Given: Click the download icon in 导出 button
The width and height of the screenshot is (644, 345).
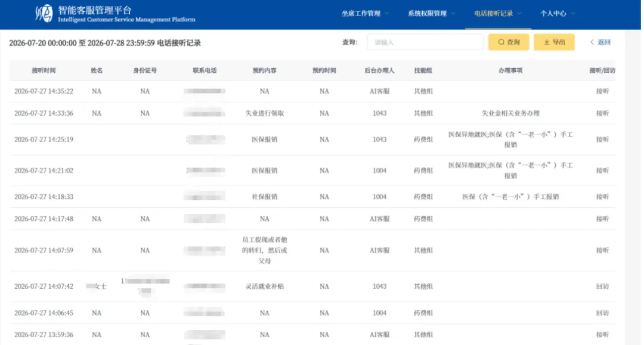Looking at the screenshot, I should click(547, 42).
